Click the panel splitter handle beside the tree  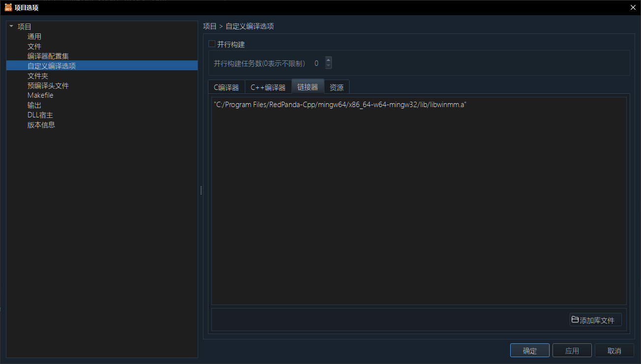201,190
